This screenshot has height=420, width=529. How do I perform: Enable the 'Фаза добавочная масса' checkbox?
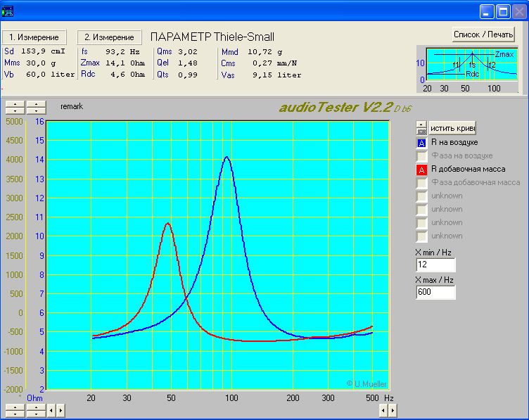(421, 183)
